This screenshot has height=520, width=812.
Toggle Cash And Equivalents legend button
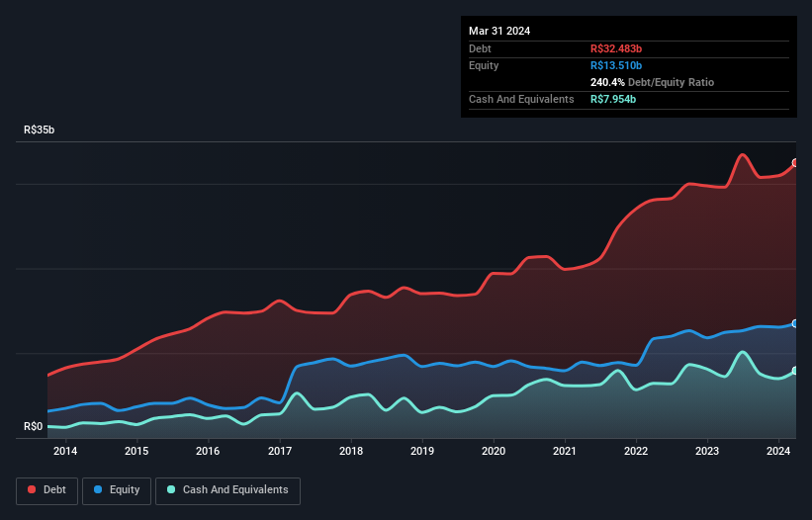click(x=227, y=490)
